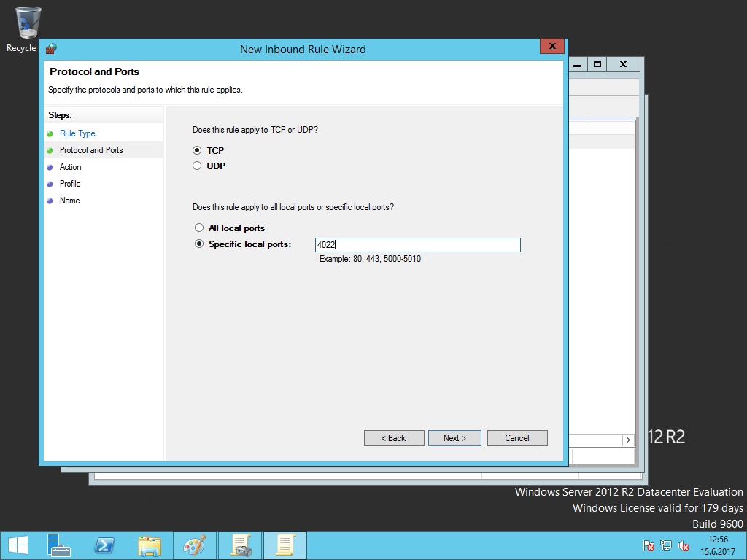Open File Explorer from the taskbar
The image size is (747, 560).
point(150,545)
